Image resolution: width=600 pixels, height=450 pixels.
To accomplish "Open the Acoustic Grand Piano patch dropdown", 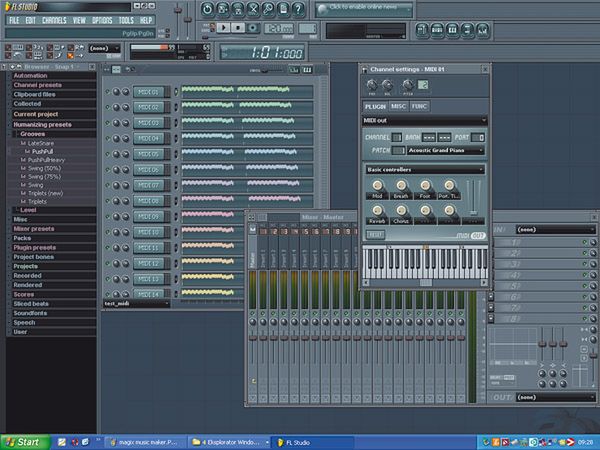I will tap(445, 150).
